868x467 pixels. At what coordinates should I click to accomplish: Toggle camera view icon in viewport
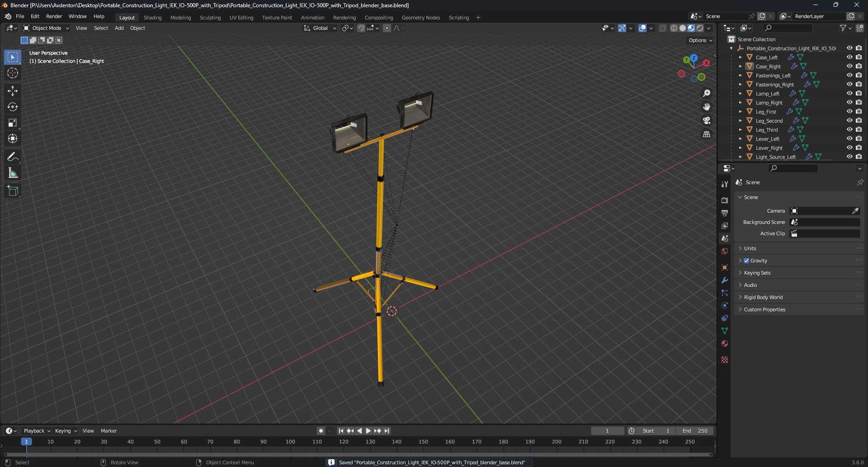707,120
